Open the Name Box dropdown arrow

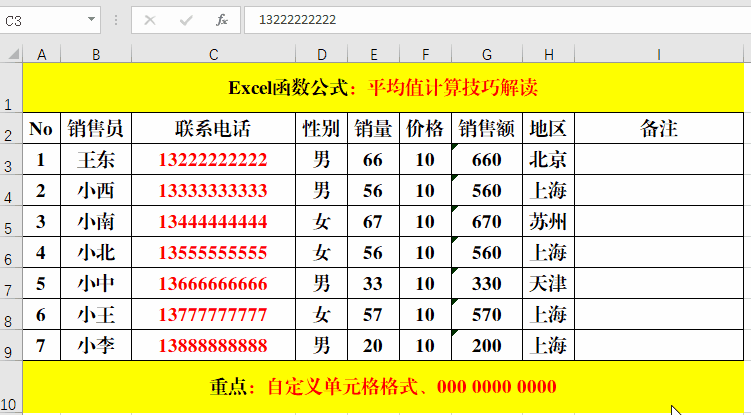pyautogui.click(x=91, y=20)
